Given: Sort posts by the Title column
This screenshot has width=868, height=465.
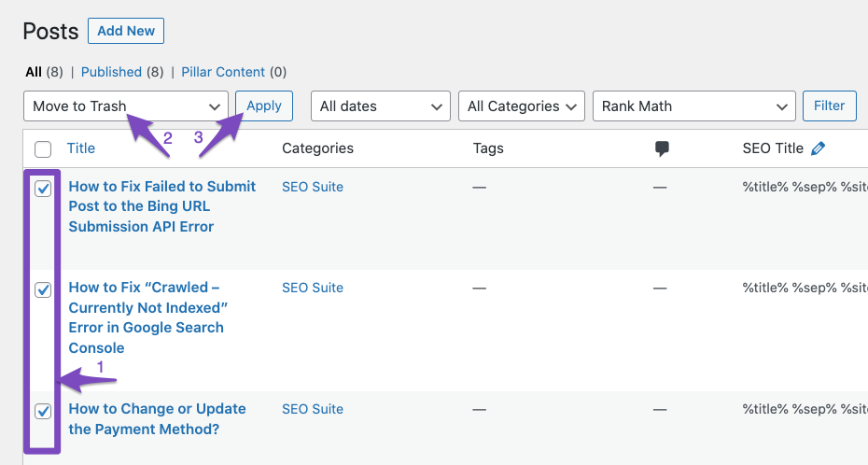Looking at the screenshot, I should click(81, 148).
